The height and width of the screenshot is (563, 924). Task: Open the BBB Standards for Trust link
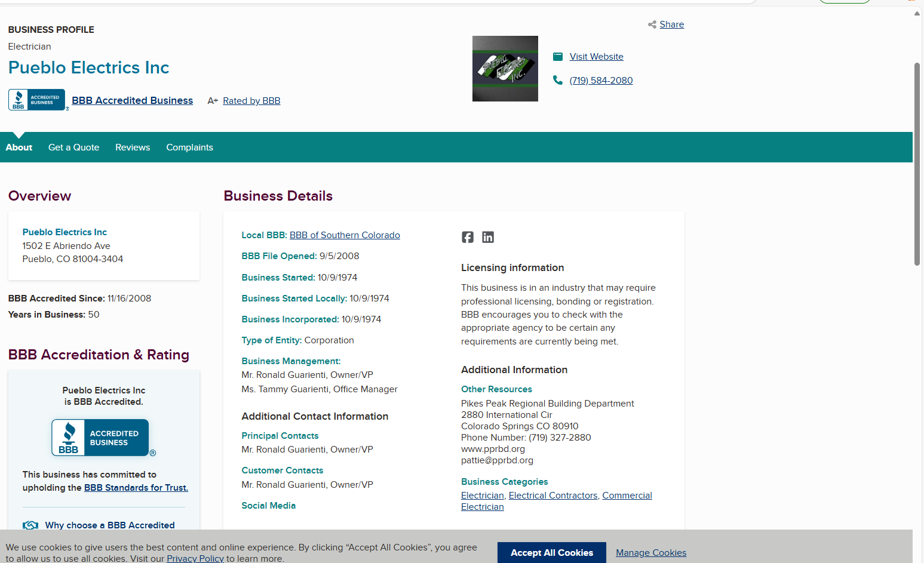point(136,488)
